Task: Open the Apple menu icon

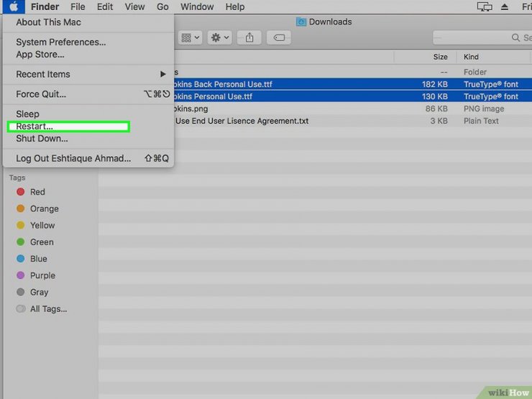Action: click(14, 6)
